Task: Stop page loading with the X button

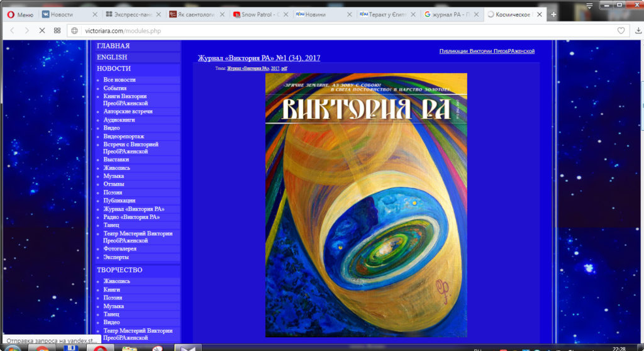Action: [42, 30]
